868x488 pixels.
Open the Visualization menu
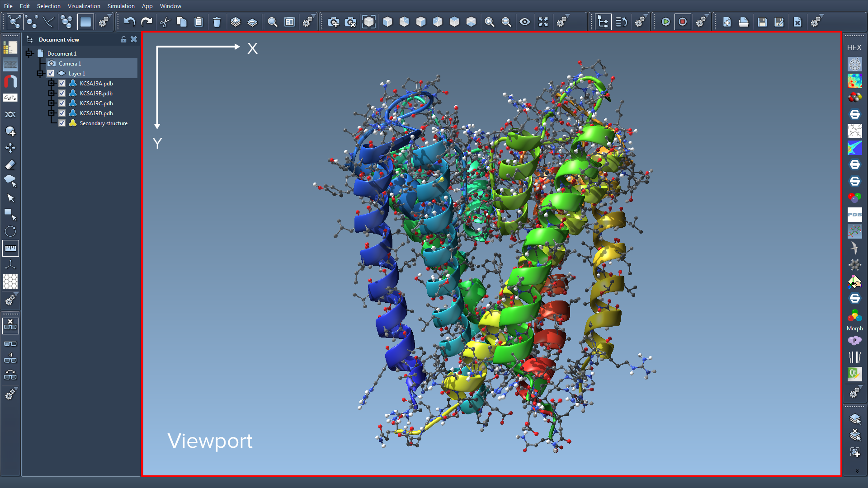click(x=84, y=6)
